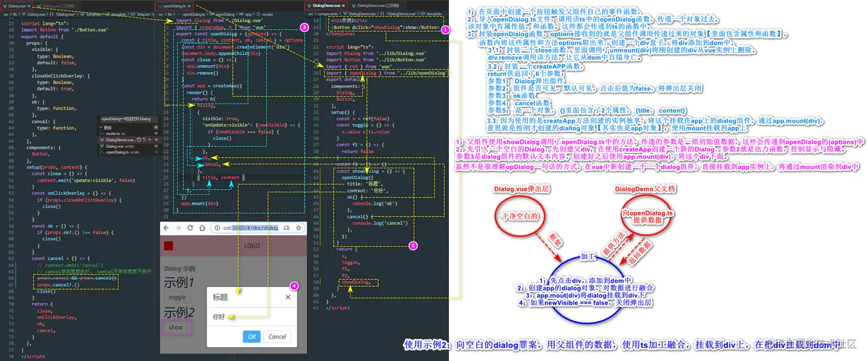Screen dimensions: 868x361
Task: Click the device icon in the address bar
Action: pos(286,228)
